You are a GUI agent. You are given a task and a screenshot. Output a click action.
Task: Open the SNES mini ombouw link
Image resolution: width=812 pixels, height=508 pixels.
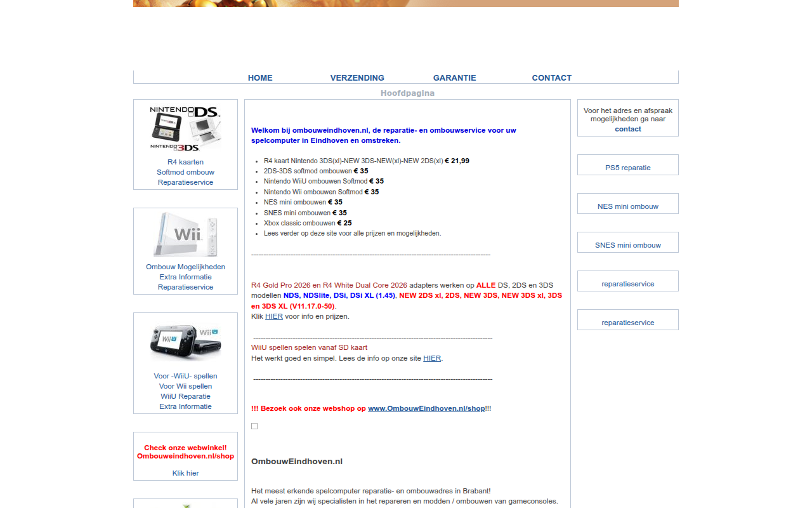628,245
